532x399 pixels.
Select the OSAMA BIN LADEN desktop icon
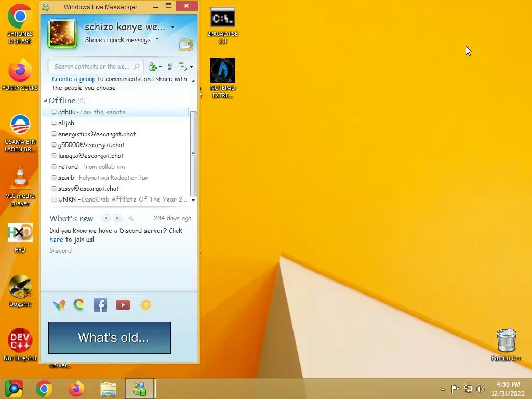(20, 133)
